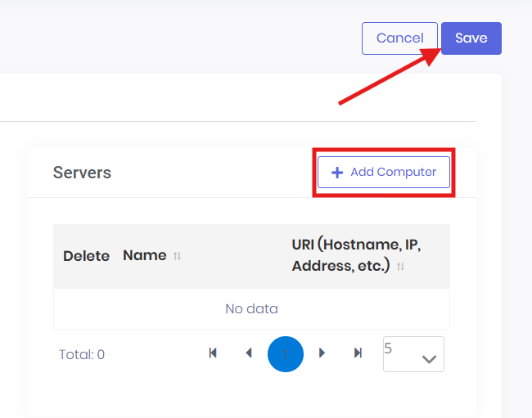Select the Delete column header
Image resolution: width=532 pixels, height=418 pixels.
(x=86, y=256)
